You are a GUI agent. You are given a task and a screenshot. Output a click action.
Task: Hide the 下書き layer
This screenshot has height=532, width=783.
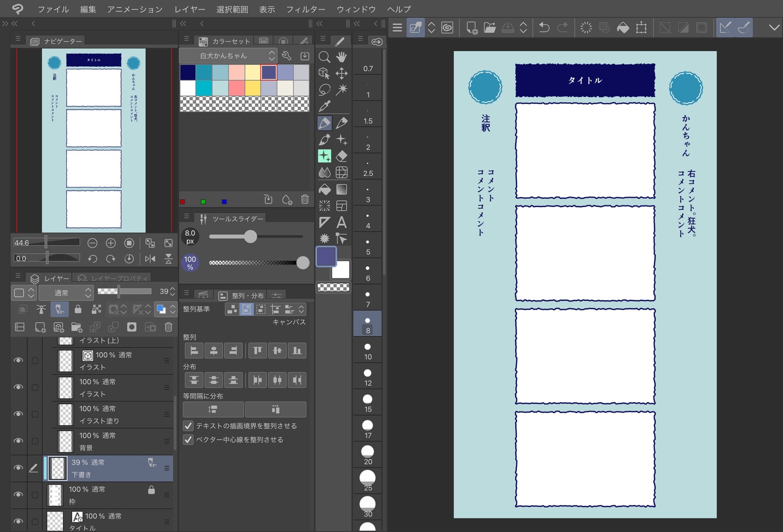click(x=18, y=468)
